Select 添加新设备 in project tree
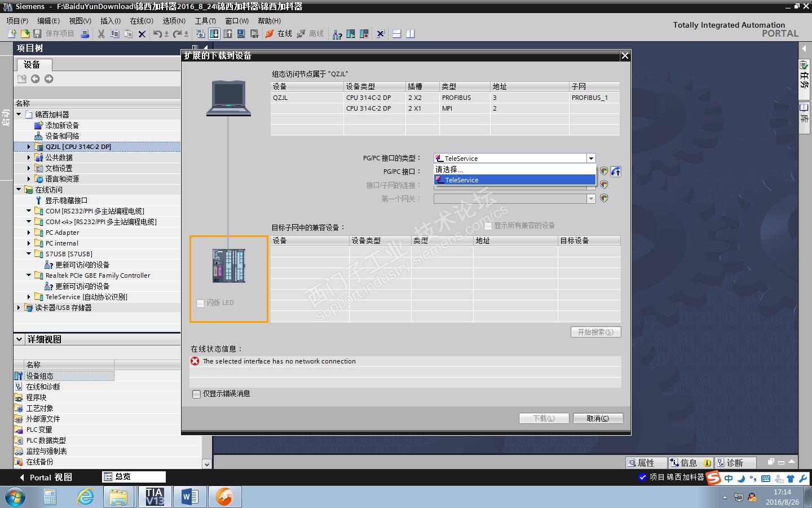This screenshot has width=812, height=508. point(62,125)
